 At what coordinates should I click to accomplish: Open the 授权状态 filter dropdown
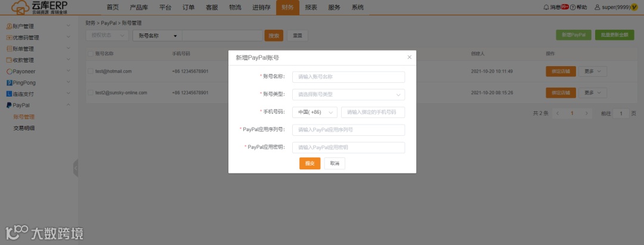tap(107, 36)
